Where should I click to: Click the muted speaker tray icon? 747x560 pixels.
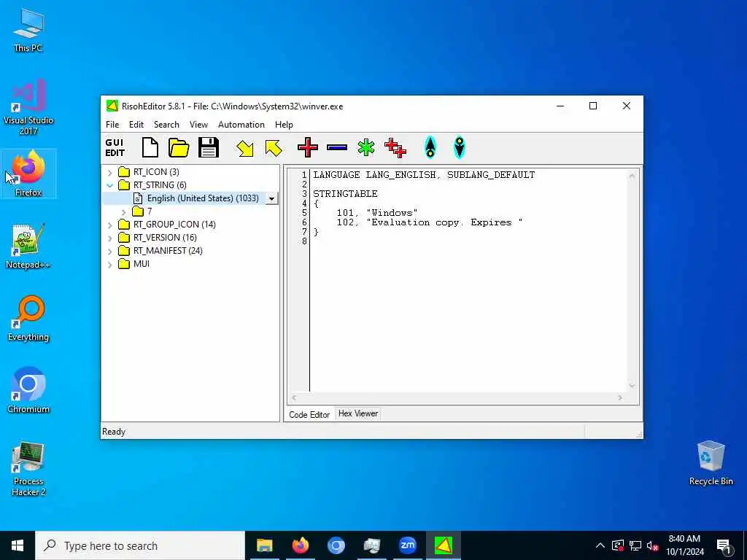(652, 545)
